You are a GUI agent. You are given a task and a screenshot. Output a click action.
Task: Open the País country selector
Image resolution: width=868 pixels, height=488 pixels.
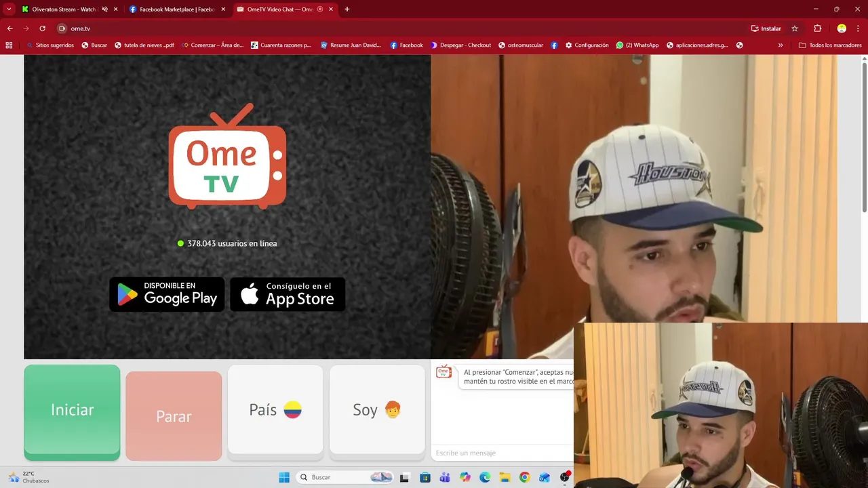tap(275, 410)
